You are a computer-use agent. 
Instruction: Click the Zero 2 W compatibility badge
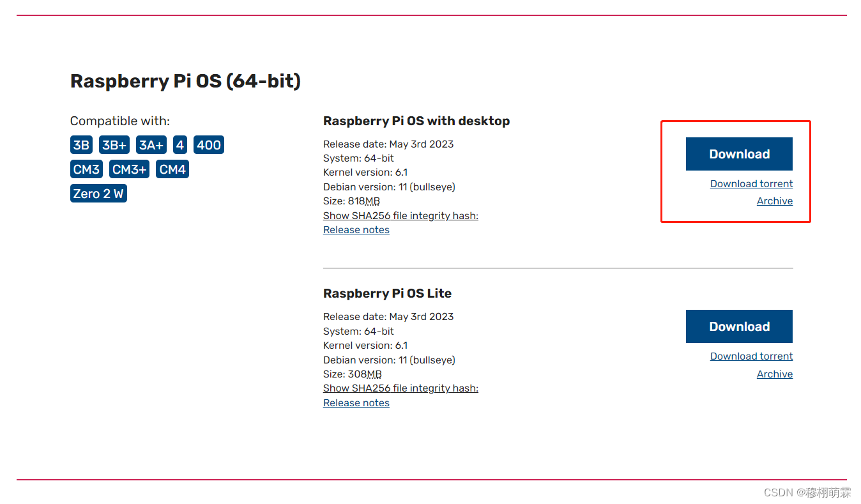(98, 194)
